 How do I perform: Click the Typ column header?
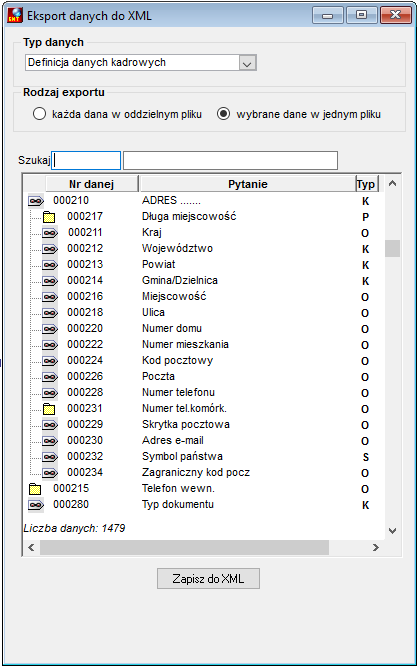click(366, 184)
